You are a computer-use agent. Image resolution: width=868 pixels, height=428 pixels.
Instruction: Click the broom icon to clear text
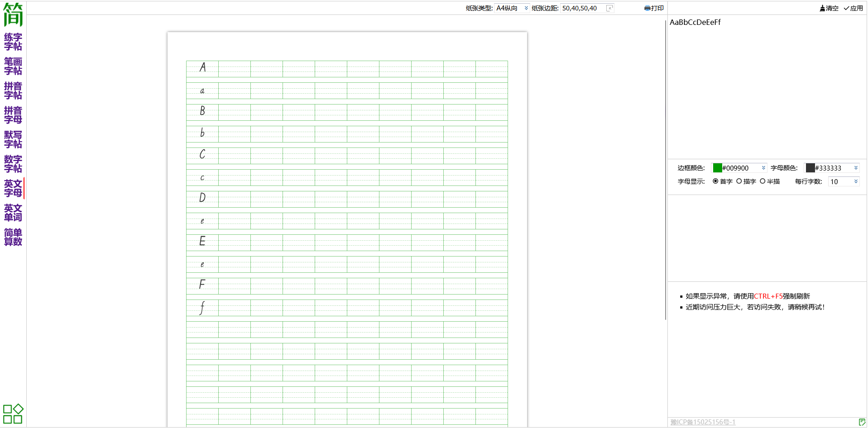click(822, 8)
